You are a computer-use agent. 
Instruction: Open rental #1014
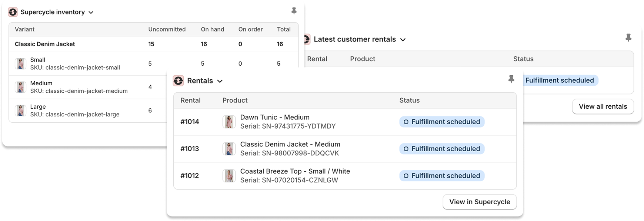click(190, 122)
